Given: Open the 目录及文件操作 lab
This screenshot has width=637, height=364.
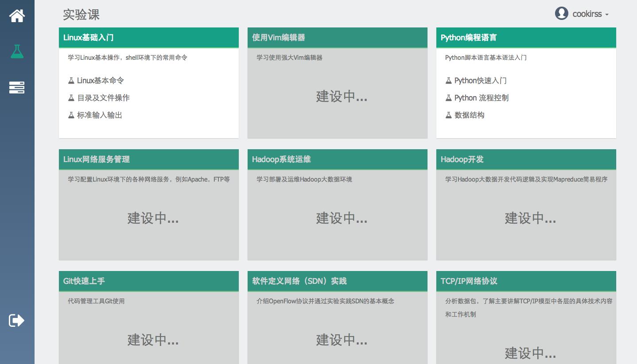Looking at the screenshot, I should click(x=104, y=98).
